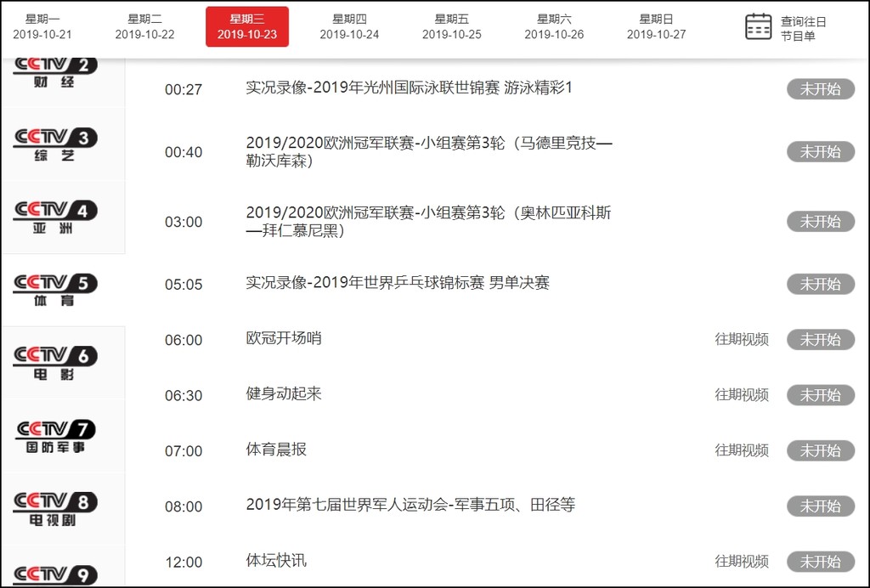This screenshot has height=588, width=870.
Task: Choose the CCTV-6 电影 channel logo
Action: [x=55, y=363]
